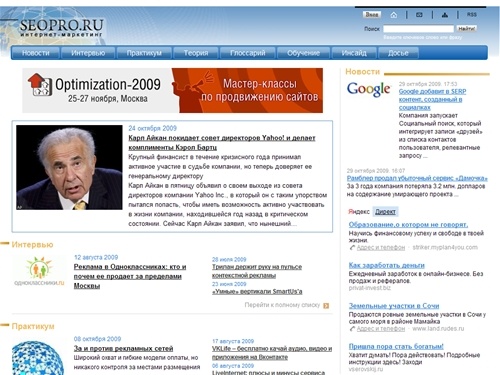The height and width of the screenshot is (375, 500).
Task: Open Google добавит в SERP news link
Action: point(432,99)
